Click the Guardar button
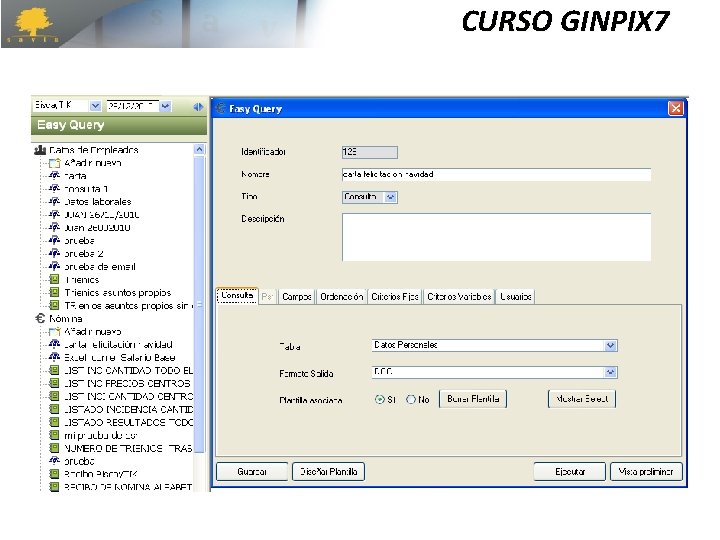 point(252,472)
